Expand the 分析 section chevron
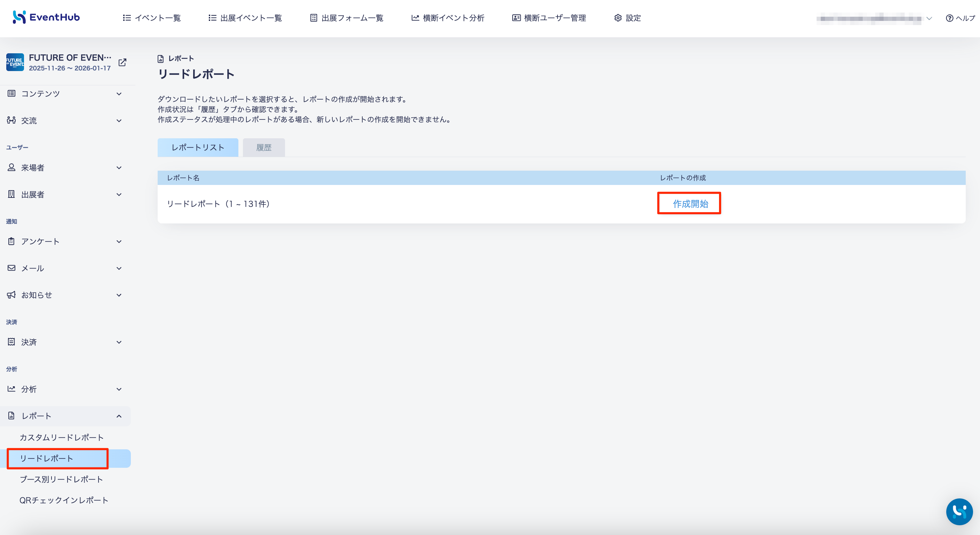The image size is (980, 535). [119, 389]
